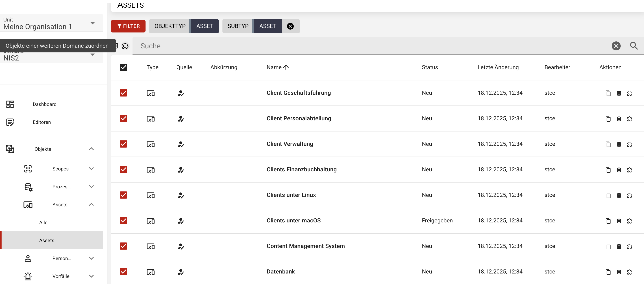Uncheck the select-all header checkbox
This screenshot has height=284, width=644.
pyautogui.click(x=123, y=67)
